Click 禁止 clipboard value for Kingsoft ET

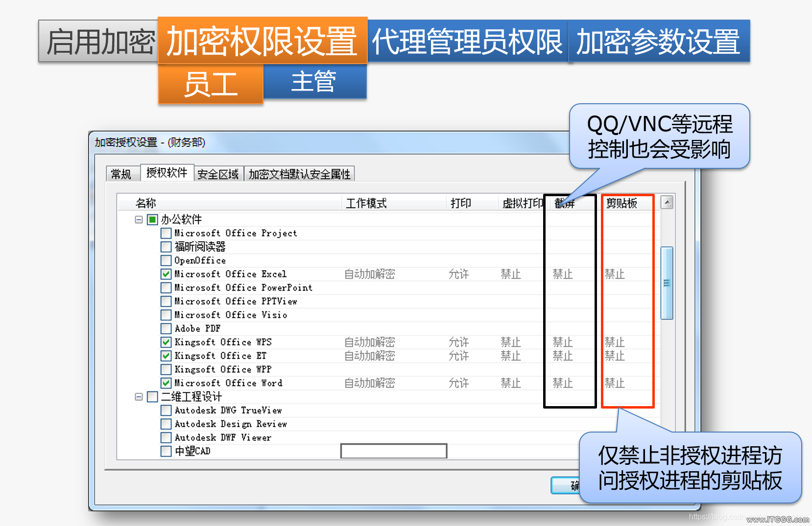tap(615, 356)
